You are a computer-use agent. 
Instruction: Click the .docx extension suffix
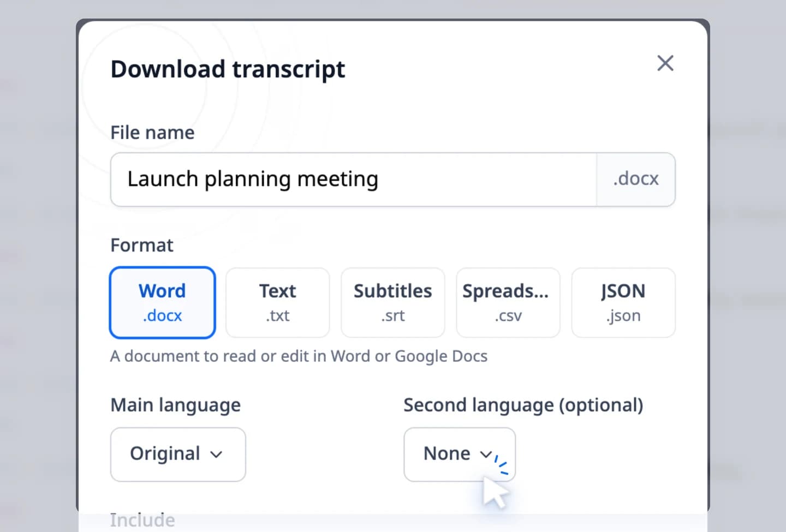pyautogui.click(x=636, y=180)
